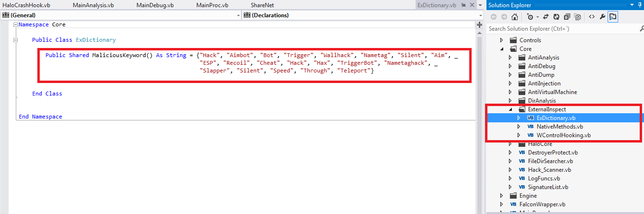This screenshot has width=644, height=214.
Task: Toggle Show All Files icon
Action: coord(578,17)
